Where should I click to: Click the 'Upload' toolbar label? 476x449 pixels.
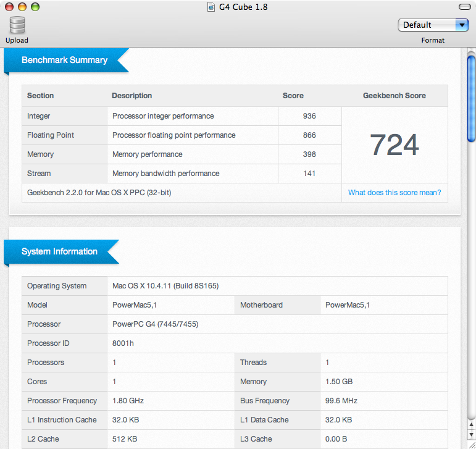click(17, 40)
